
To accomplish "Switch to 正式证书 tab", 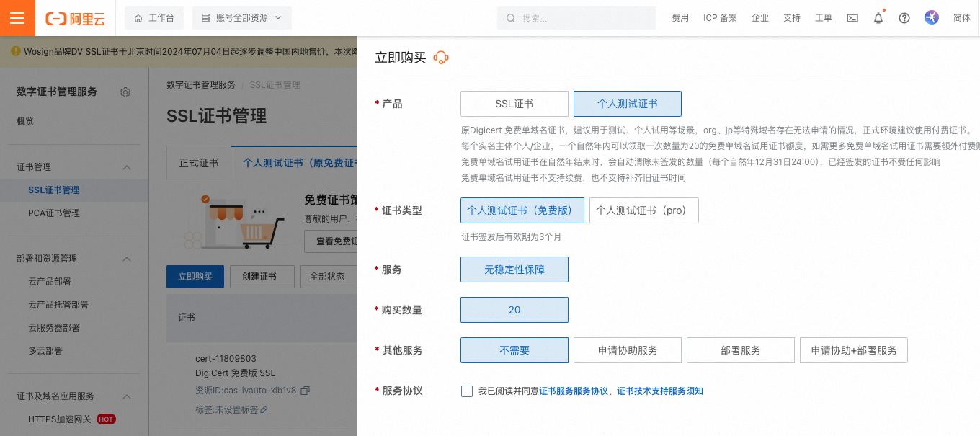I will pos(199,163).
